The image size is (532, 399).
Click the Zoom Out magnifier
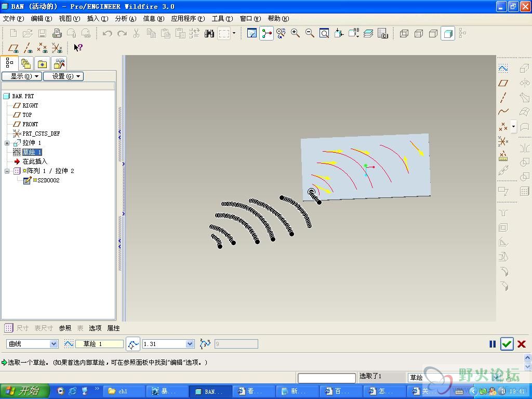310,33
